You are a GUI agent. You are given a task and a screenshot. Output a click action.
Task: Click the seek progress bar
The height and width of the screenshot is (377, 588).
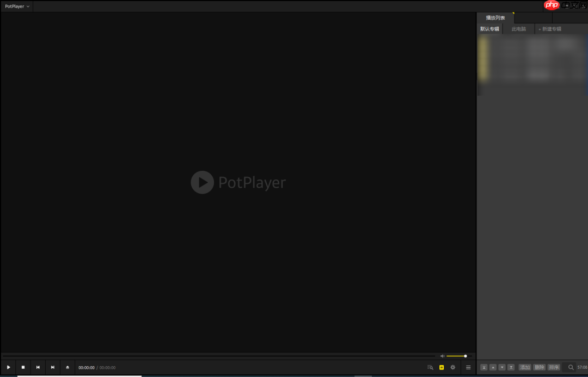pos(219,356)
